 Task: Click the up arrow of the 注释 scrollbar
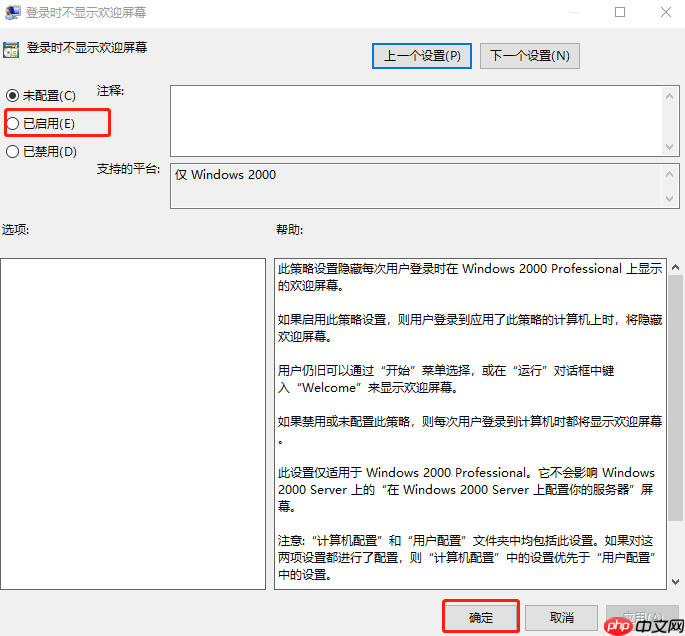(x=669, y=96)
